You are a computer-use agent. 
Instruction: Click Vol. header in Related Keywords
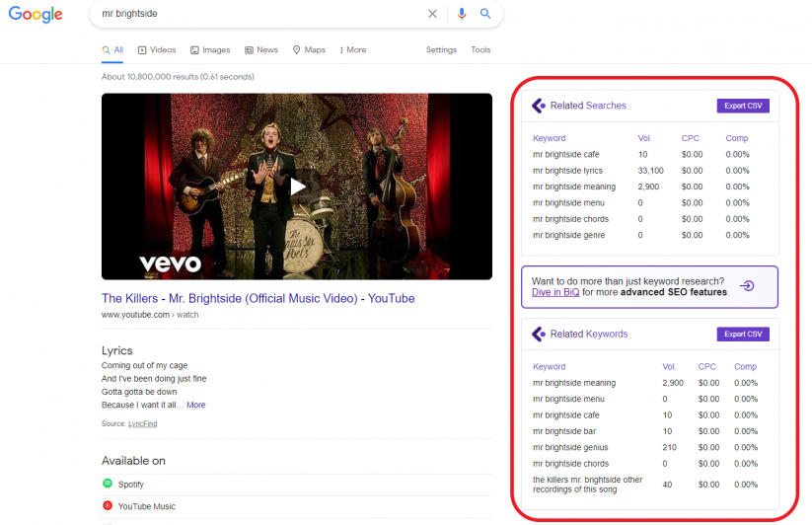(669, 366)
